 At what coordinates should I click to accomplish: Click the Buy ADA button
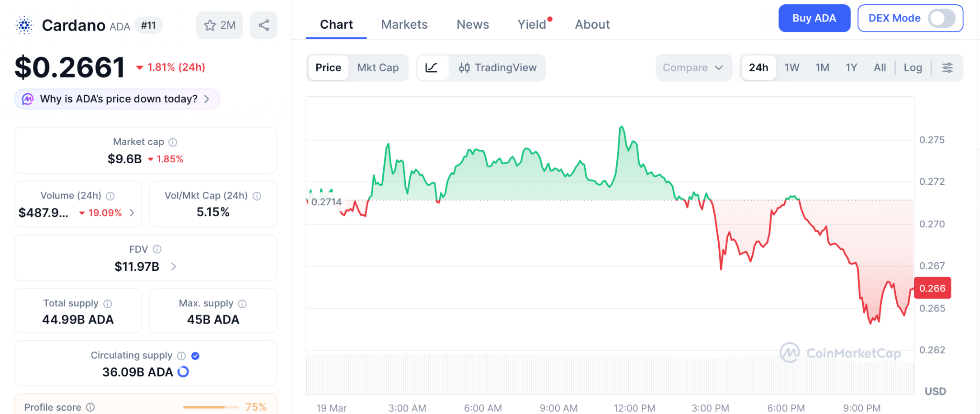coord(813,19)
